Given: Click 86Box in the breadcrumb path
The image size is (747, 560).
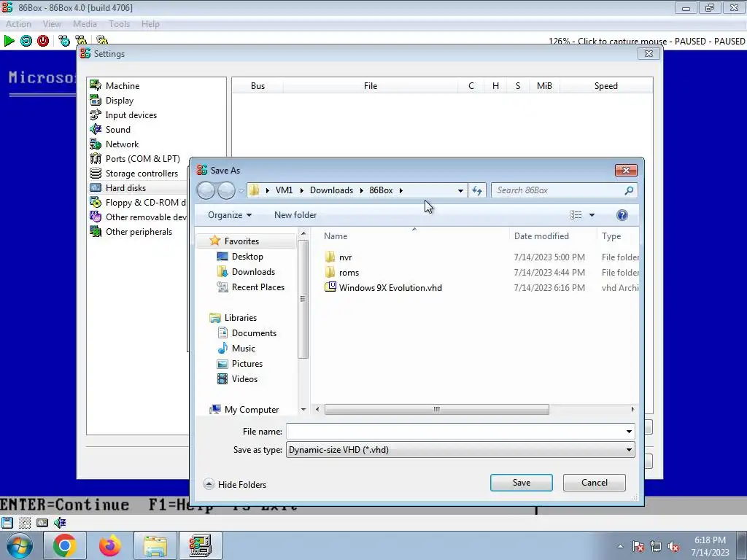Looking at the screenshot, I should [381, 190].
